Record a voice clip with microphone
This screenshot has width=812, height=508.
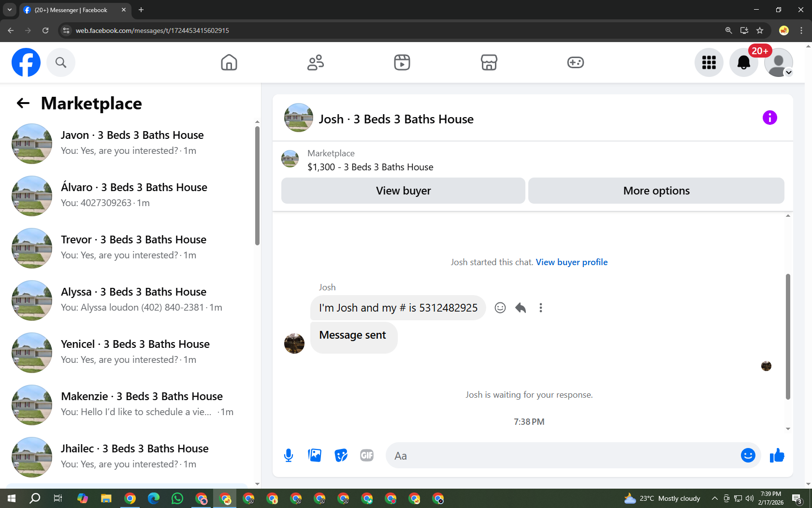[x=289, y=455]
